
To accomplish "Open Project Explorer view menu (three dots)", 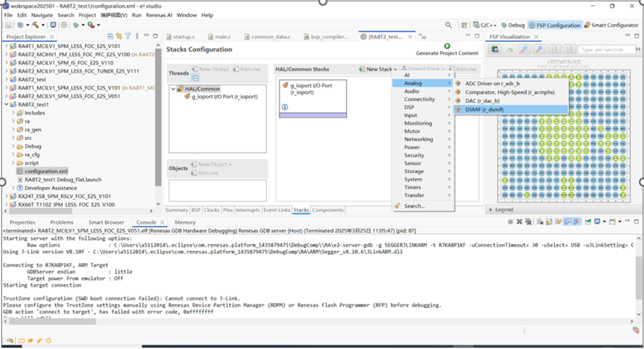I will coord(137,36).
